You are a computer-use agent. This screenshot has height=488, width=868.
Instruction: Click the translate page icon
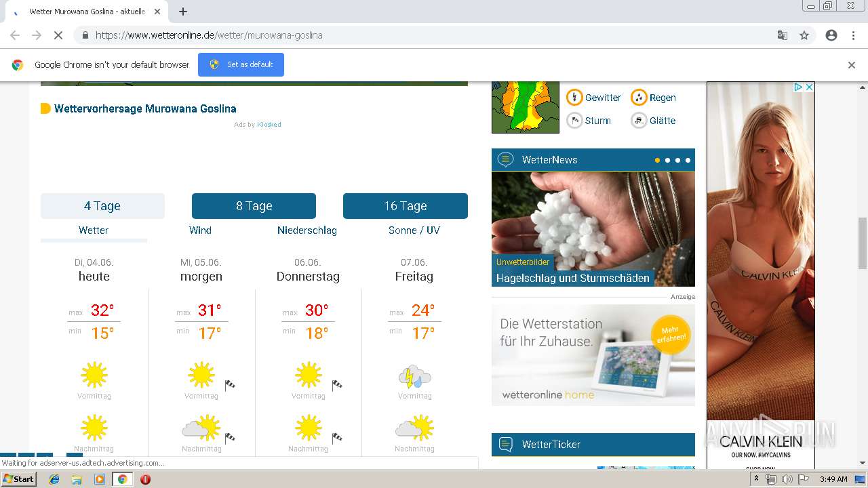click(782, 35)
